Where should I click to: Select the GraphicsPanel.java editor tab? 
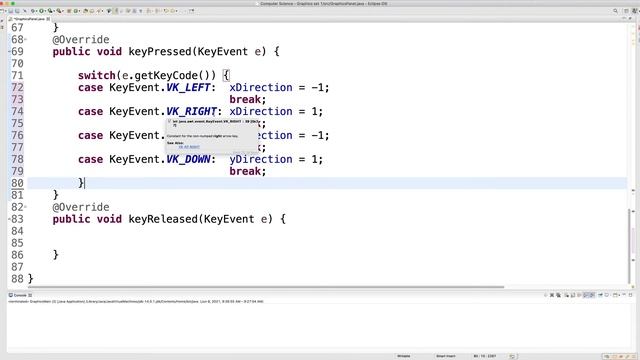point(29,19)
